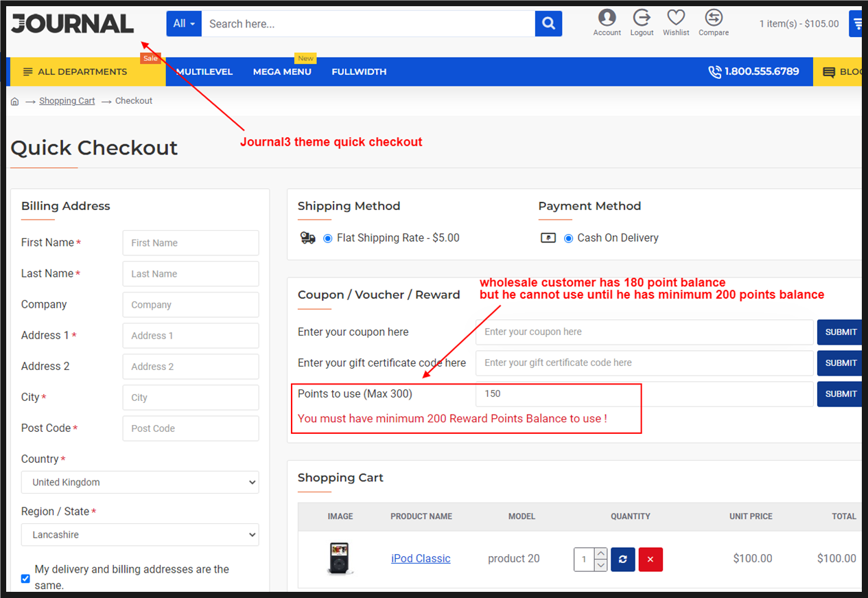This screenshot has width=868, height=598.
Task: Click the home breadcrumb icon
Action: [15, 102]
